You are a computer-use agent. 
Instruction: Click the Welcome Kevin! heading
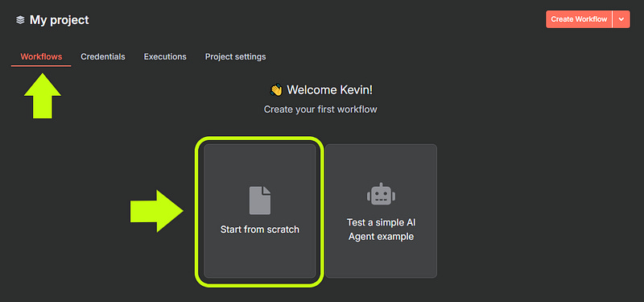click(330, 90)
